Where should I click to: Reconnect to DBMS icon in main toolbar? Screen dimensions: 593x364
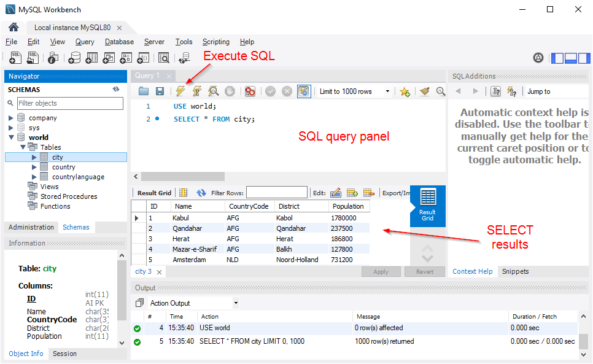point(185,58)
